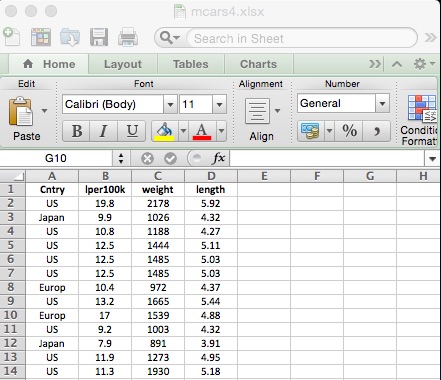Select column A header
This screenshot has width=441, height=380.
[52, 176]
